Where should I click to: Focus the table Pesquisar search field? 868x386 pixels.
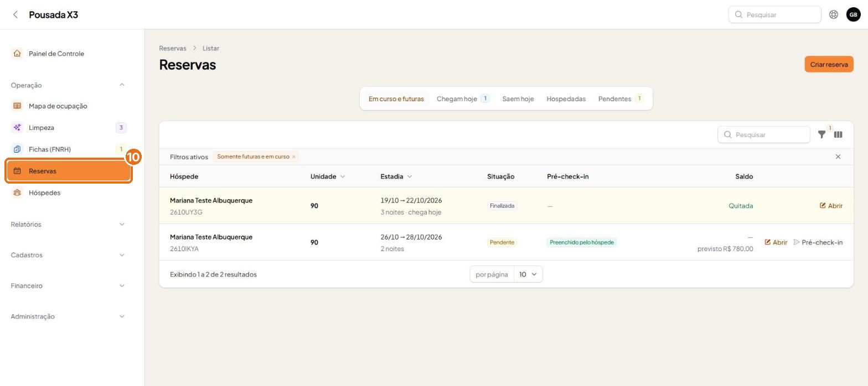pos(763,135)
